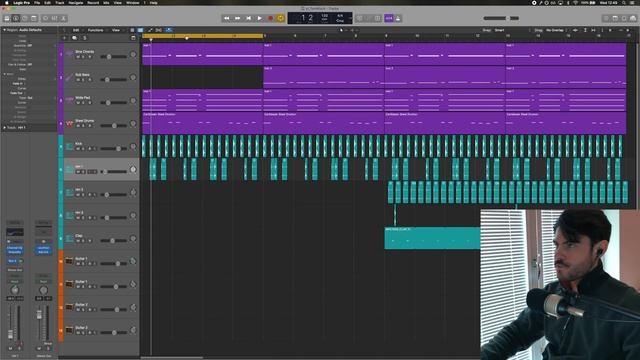Open Quick Help icon
Image resolution: width=640 pixels, height=360 pixels.
coord(24,18)
